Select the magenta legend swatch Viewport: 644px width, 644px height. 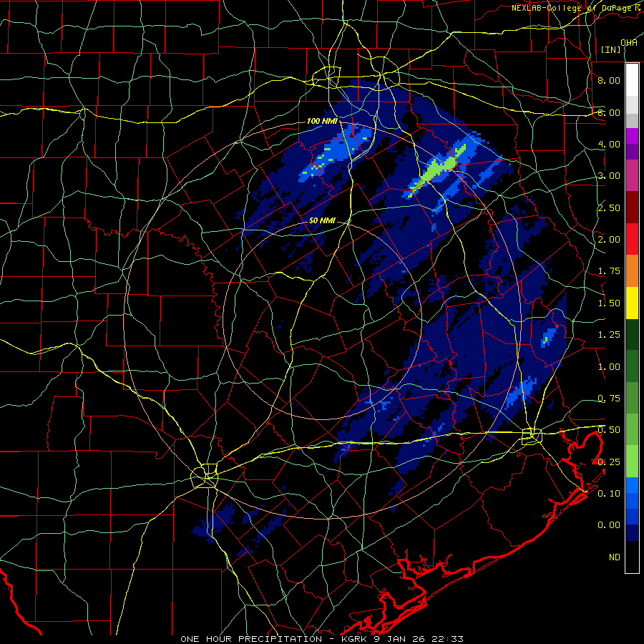(x=632, y=136)
